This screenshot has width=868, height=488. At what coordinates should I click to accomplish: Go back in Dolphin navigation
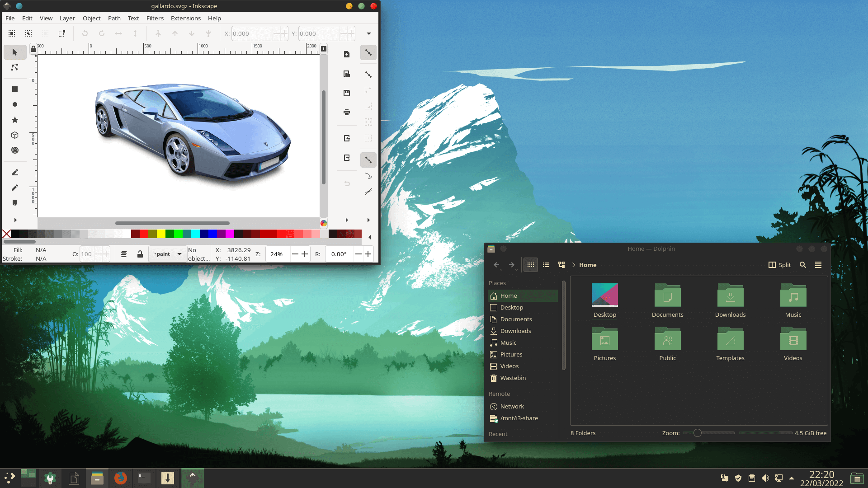496,265
